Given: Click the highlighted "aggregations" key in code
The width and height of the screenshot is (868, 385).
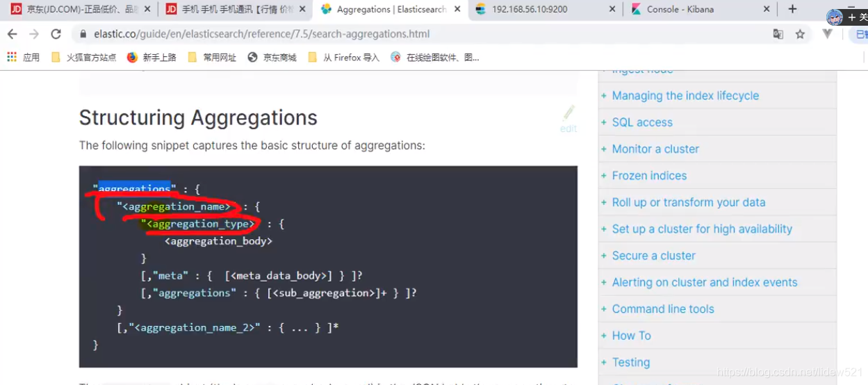Looking at the screenshot, I should click(x=134, y=188).
